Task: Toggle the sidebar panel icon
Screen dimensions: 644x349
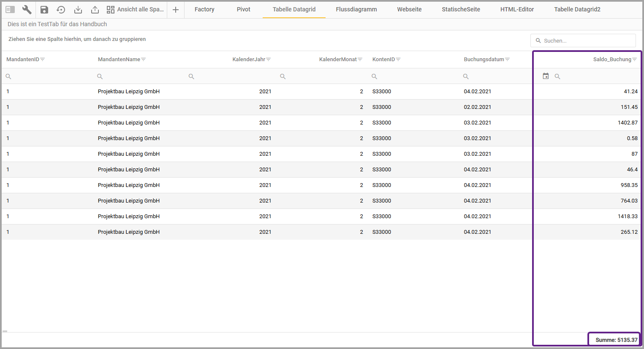Action: tap(10, 9)
